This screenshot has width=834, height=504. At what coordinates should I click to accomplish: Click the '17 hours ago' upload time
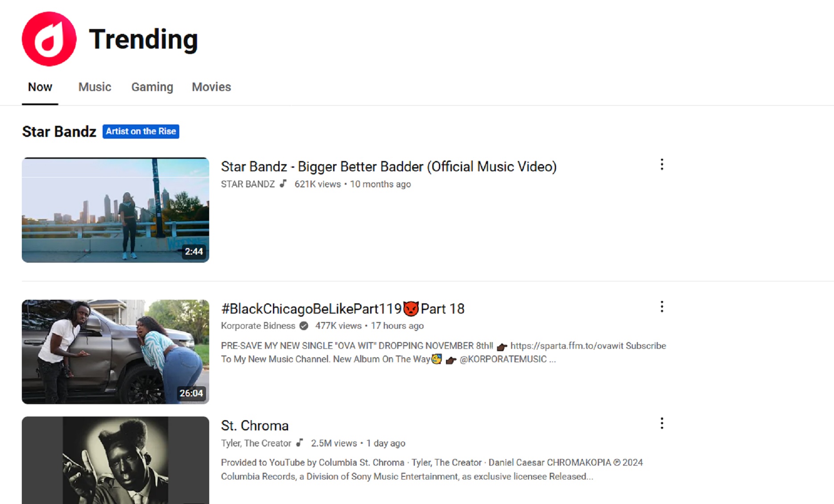[397, 326]
